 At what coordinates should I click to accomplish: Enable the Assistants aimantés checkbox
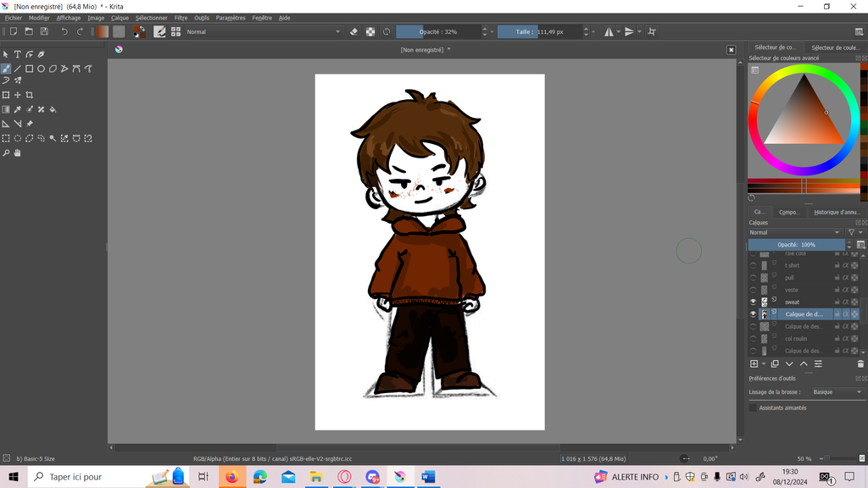point(753,408)
